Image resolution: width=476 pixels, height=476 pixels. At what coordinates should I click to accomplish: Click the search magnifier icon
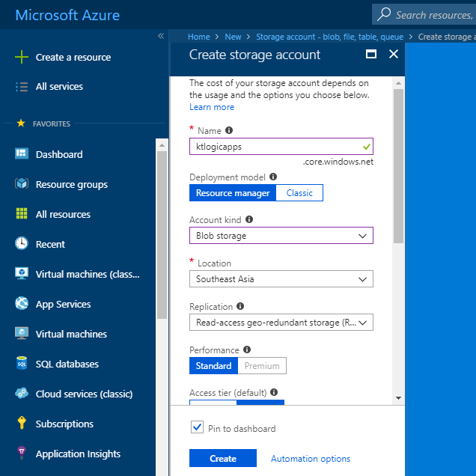pyautogui.click(x=384, y=14)
